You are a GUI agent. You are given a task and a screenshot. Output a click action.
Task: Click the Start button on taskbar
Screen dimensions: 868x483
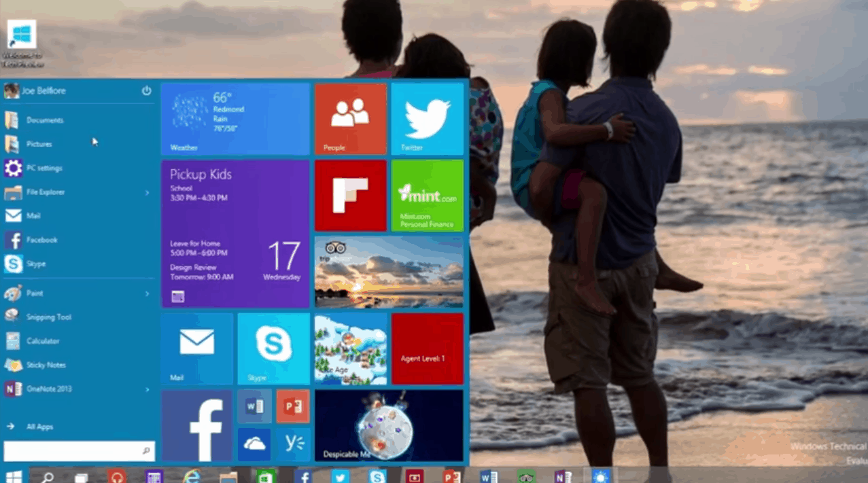click(14, 477)
